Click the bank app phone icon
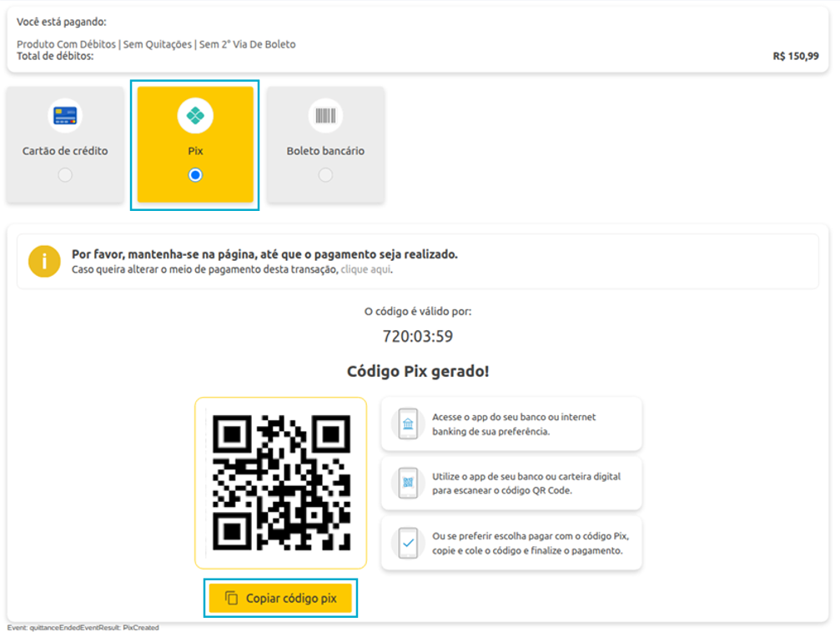840x632 pixels. click(x=408, y=424)
